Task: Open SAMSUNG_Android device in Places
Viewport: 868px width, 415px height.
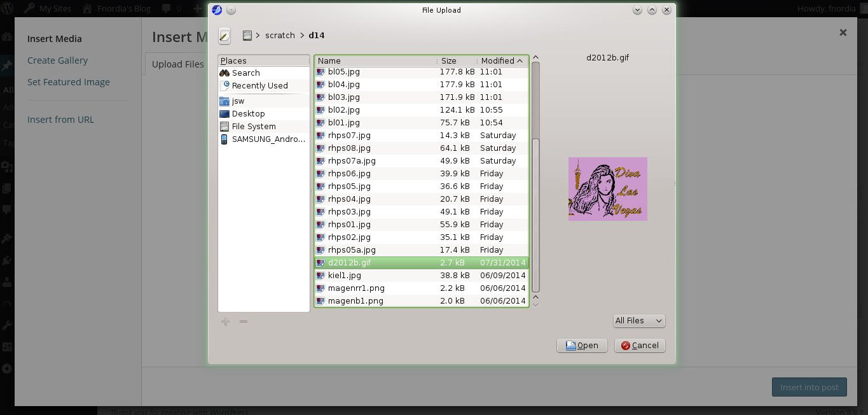Action: pos(264,139)
